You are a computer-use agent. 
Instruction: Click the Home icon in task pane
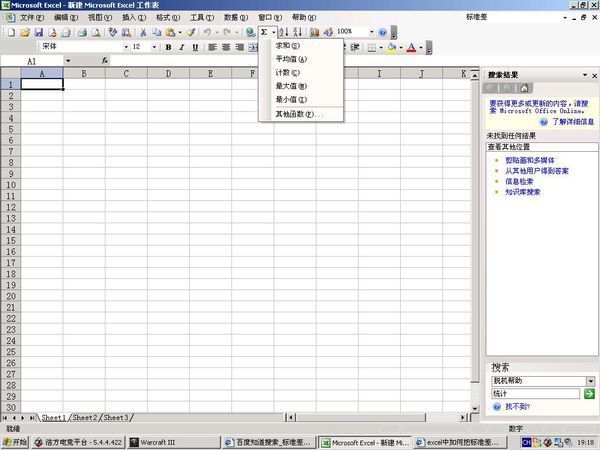point(523,88)
